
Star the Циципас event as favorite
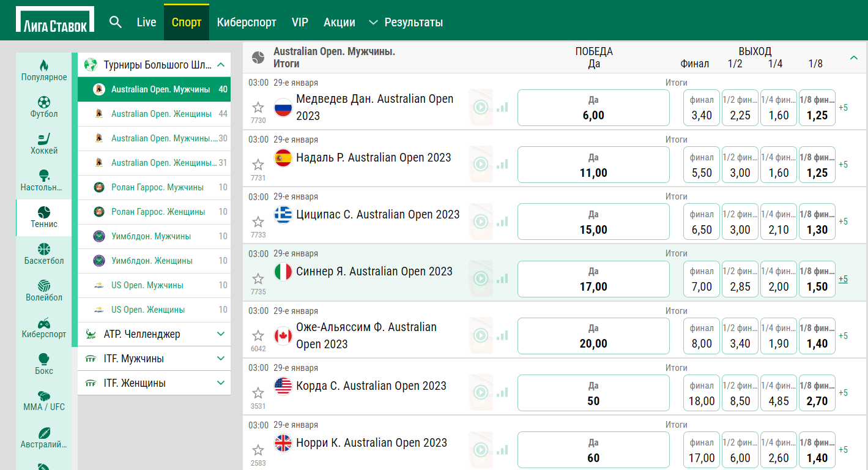tap(258, 222)
